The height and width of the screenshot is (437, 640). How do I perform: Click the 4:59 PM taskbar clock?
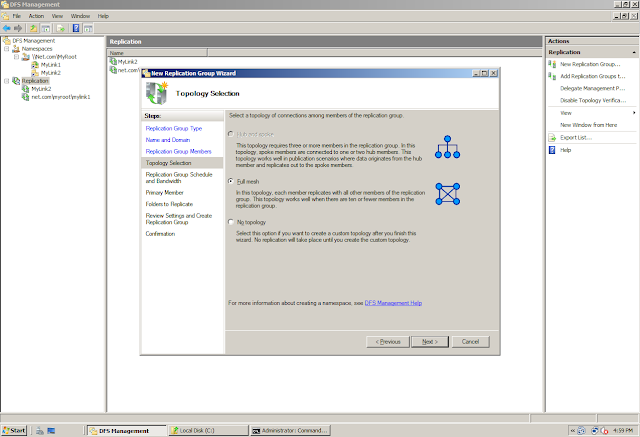(623, 430)
